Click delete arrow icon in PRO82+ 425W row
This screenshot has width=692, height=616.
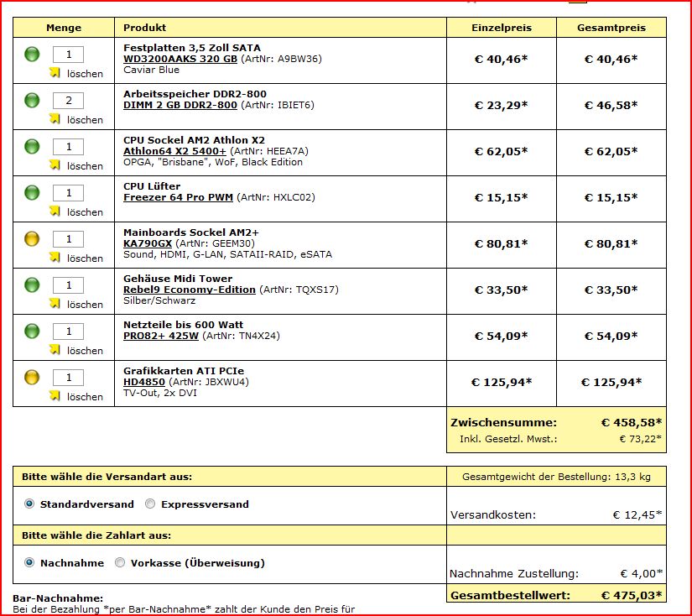55,349
